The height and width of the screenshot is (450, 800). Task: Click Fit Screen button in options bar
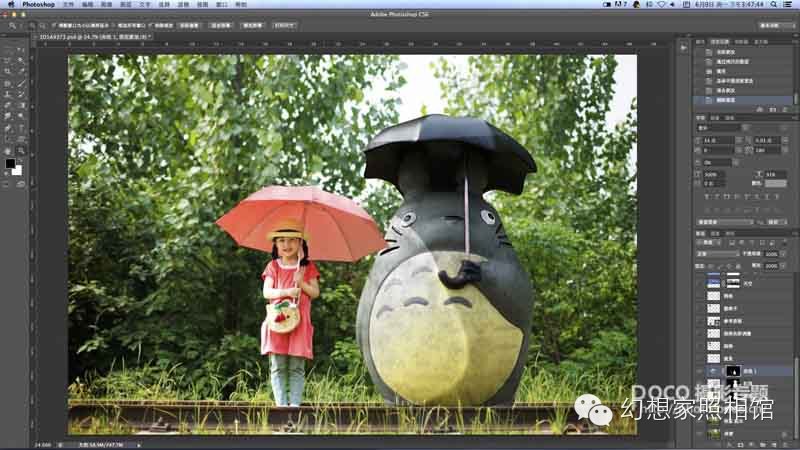point(221,26)
